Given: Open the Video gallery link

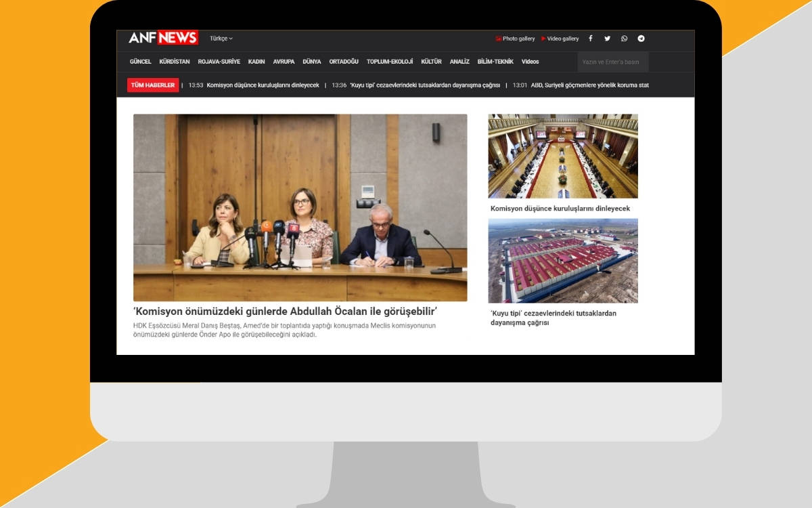Looking at the screenshot, I should coord(560,39).
